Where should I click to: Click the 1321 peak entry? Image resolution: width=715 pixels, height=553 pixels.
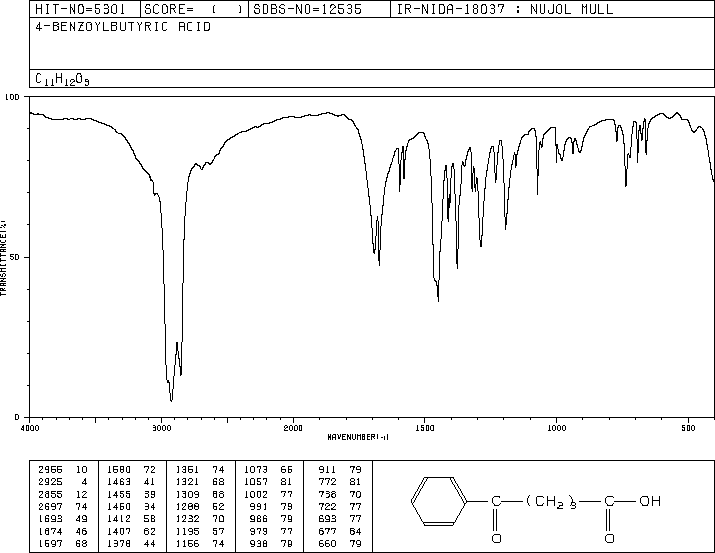tap(187, 481)
